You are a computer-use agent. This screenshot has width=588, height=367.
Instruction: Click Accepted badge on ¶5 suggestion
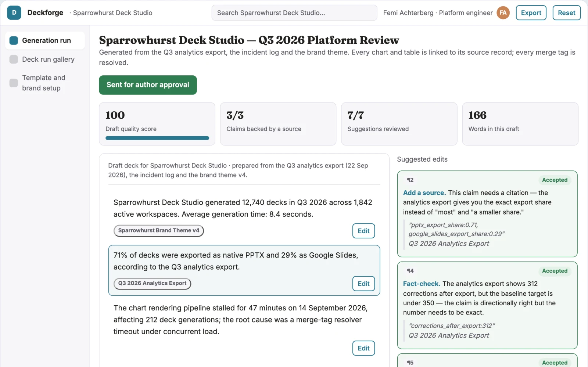tap(555, 363)
